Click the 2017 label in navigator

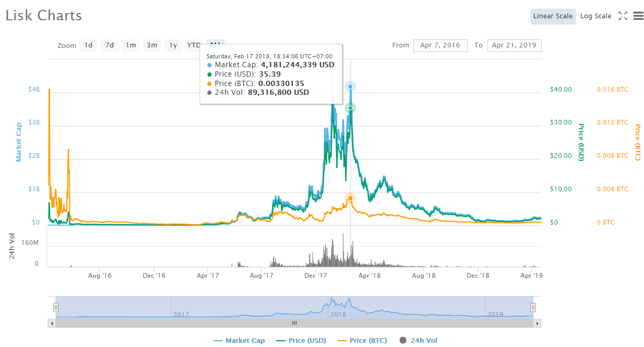point(181,314)
